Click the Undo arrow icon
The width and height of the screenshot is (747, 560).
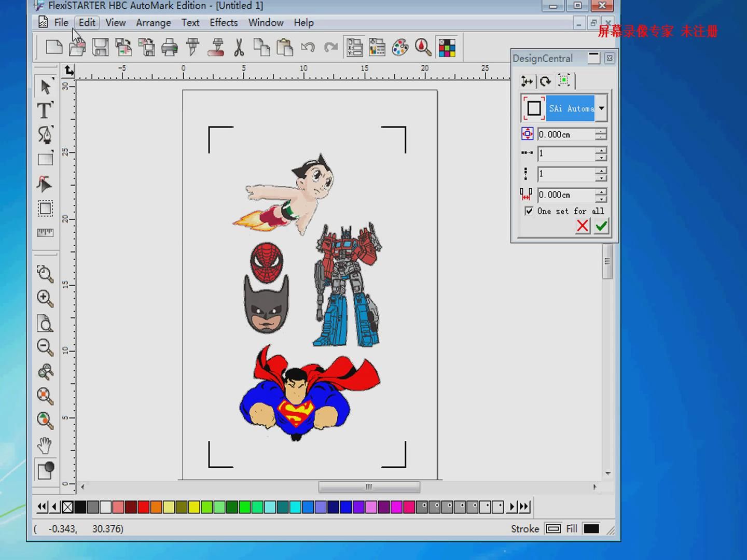[x=308, y=47]
